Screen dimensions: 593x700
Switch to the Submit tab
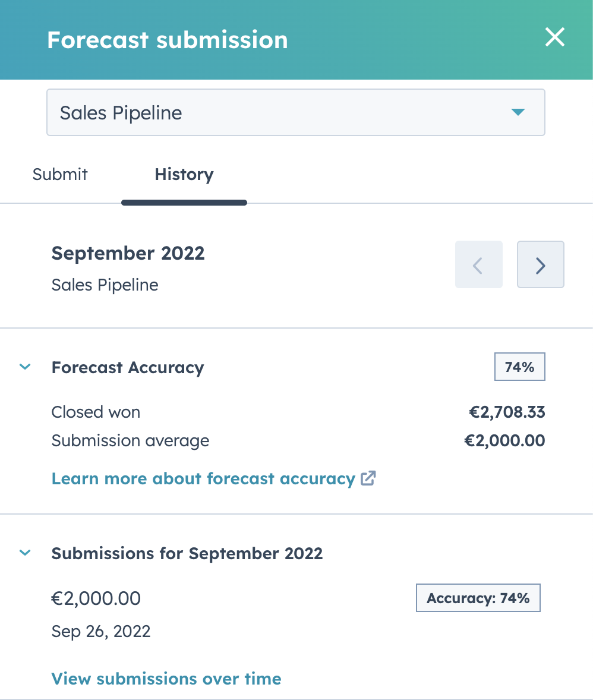pos(60,175)
